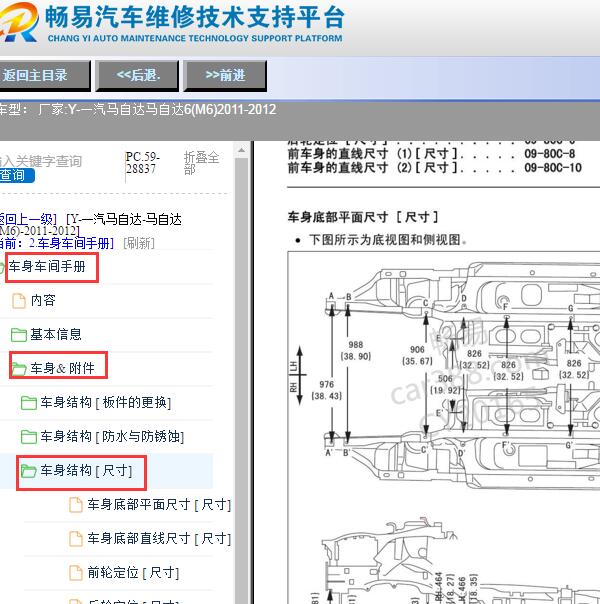Click the 车身底部平面尺寸 section heading
Screen dimensions: 600x604
point(363,217)
